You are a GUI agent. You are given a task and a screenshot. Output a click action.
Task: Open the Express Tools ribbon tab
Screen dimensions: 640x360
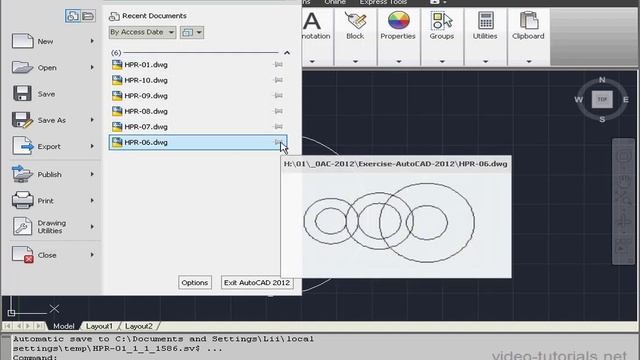click(x=383, y=2)
